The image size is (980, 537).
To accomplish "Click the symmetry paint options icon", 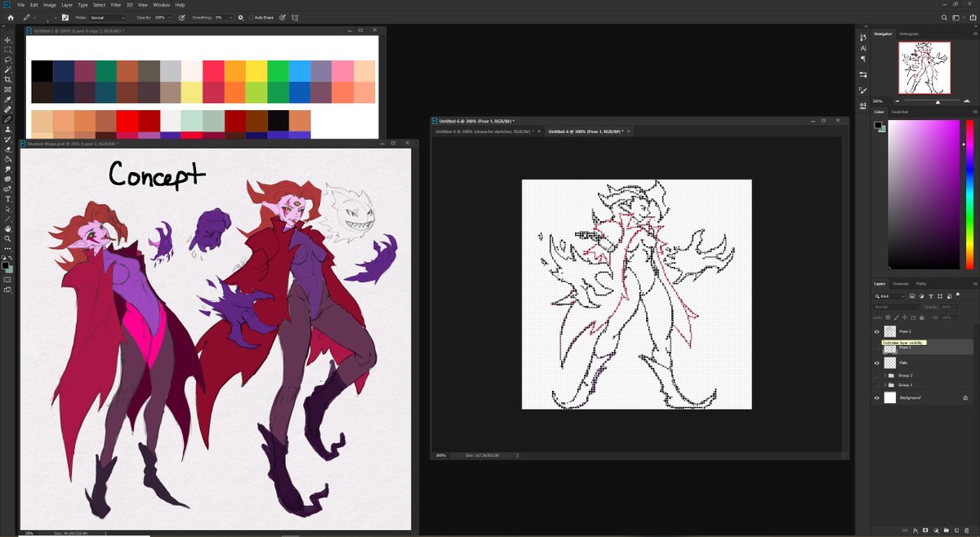I will (x=296, y=16).
